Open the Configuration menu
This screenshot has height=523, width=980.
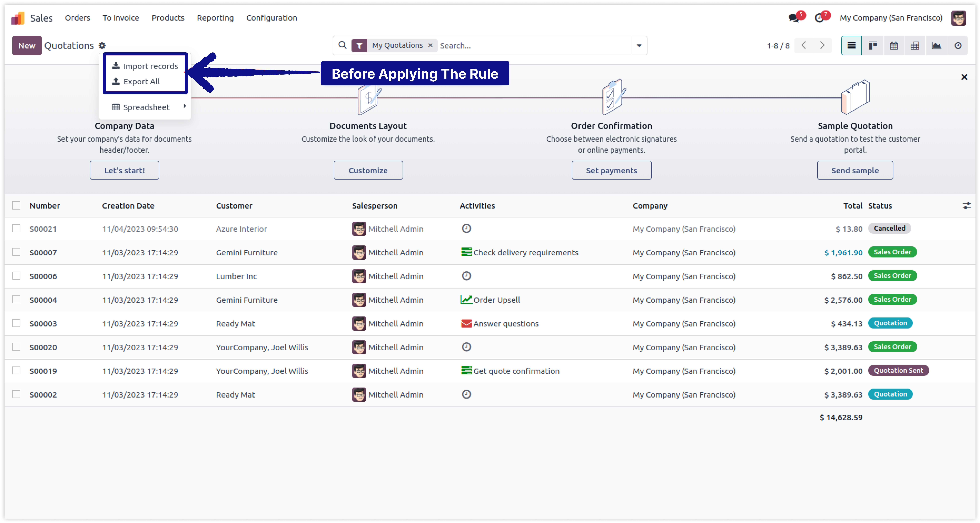272,18
